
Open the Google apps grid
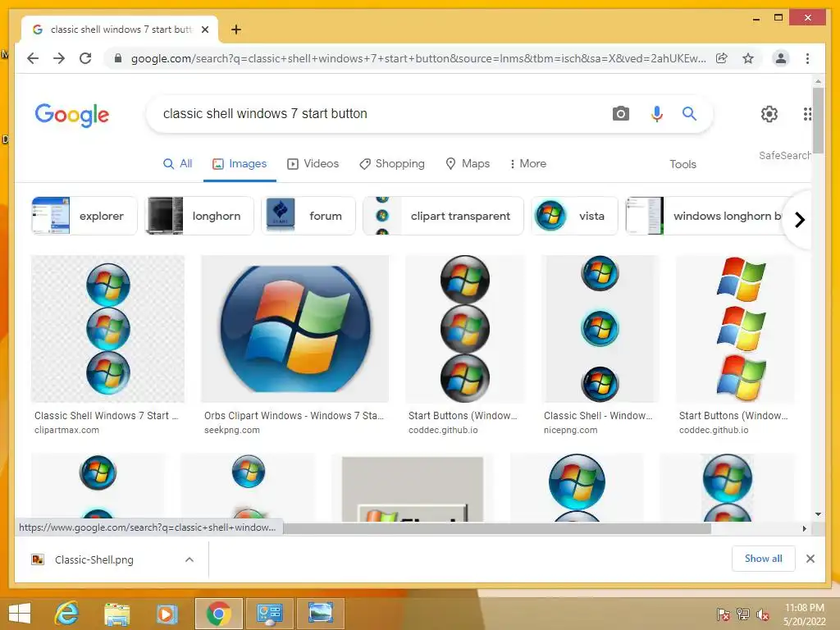click(807, 113)
